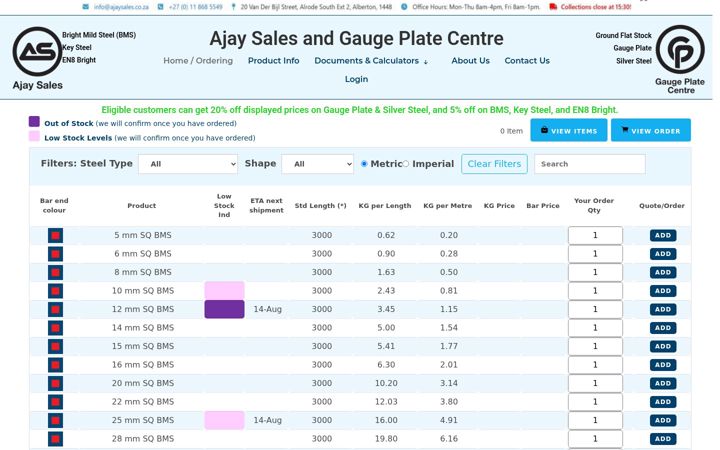
Task: Click the map pin address icon
Action: (233, 7)
